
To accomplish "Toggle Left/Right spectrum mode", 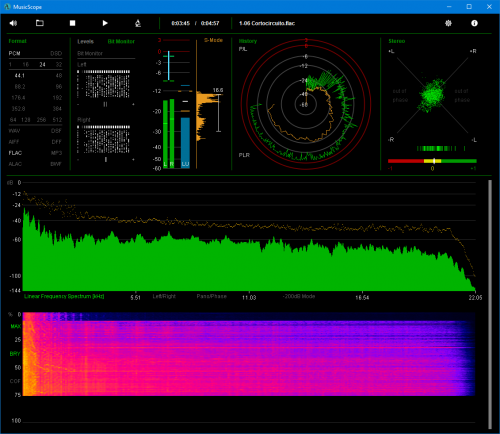I will pyautogui.click(x=164, y=296).
